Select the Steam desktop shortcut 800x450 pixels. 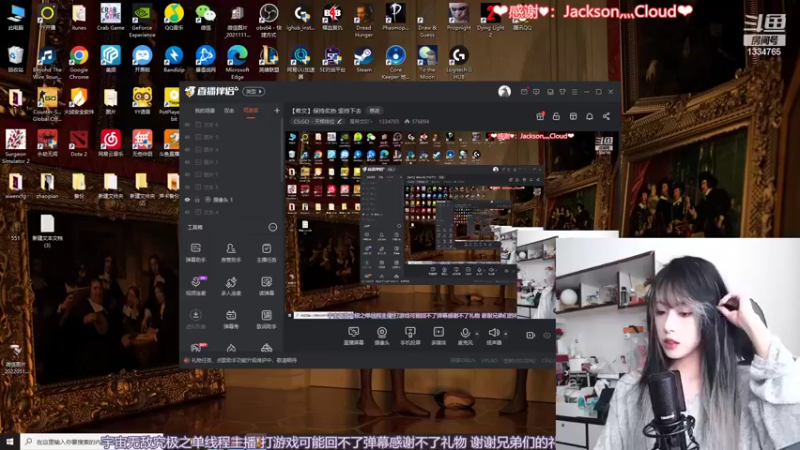click(x=364, y=60)
